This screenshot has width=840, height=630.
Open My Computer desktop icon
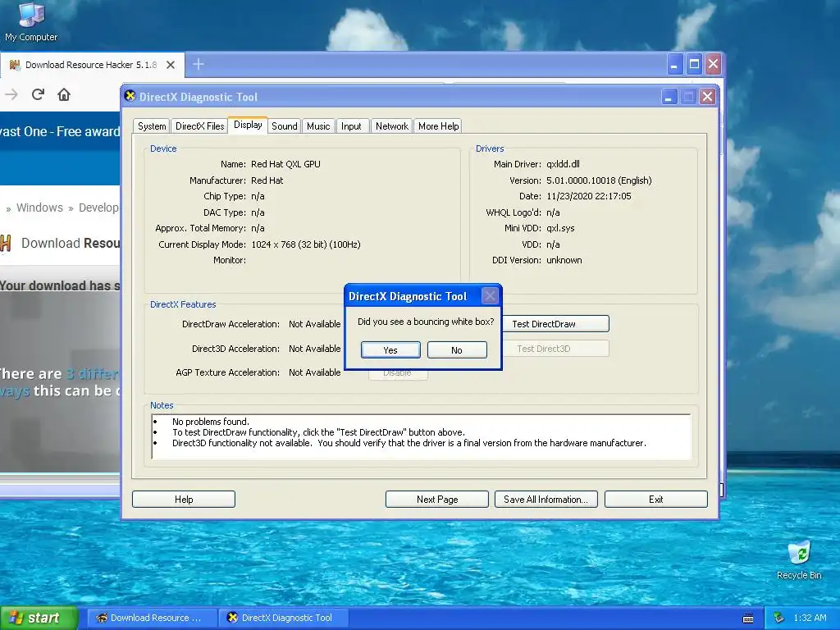pos(31,21)
